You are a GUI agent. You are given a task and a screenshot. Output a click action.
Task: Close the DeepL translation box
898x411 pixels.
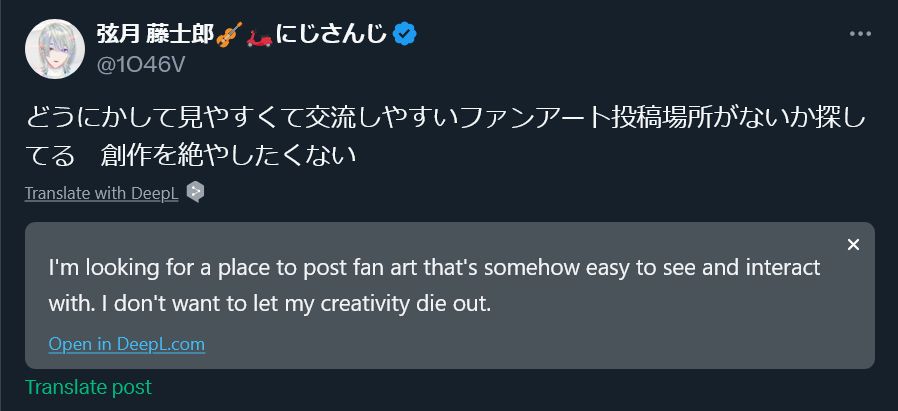[x=853, y=245]
